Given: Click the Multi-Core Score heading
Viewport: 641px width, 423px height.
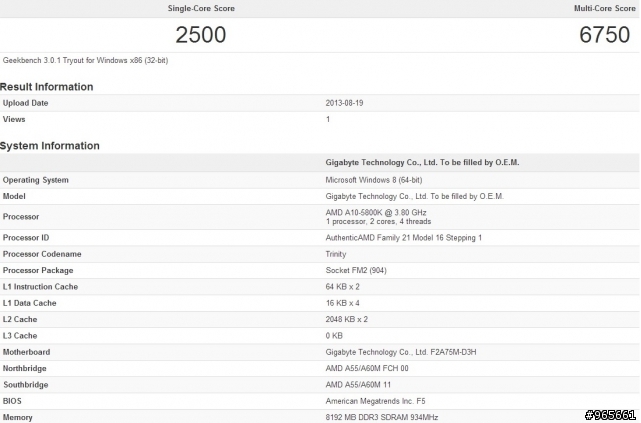Looking at the screenshot, I should tap(605, 8).
